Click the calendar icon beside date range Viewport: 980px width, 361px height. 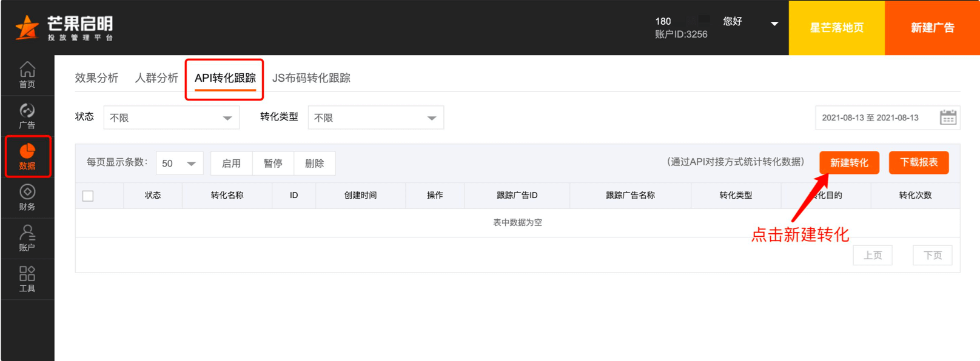click(x=948, y=118)
